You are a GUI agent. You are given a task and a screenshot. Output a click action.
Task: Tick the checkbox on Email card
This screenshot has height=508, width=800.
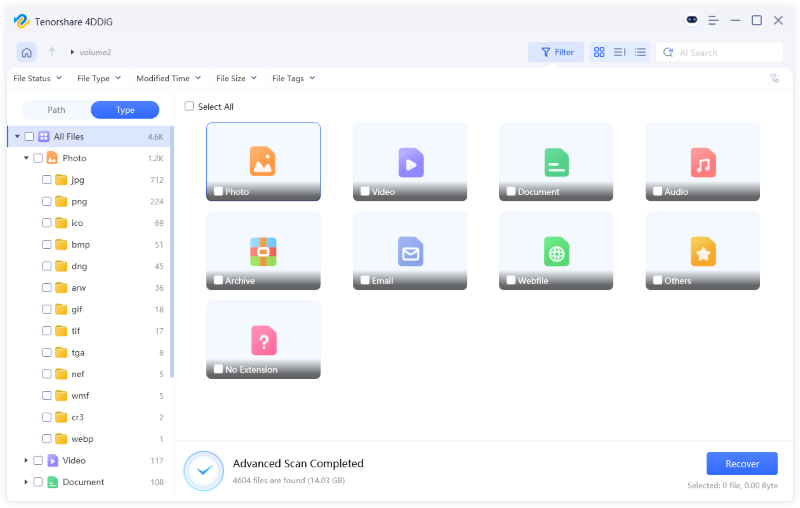(365, 280)
